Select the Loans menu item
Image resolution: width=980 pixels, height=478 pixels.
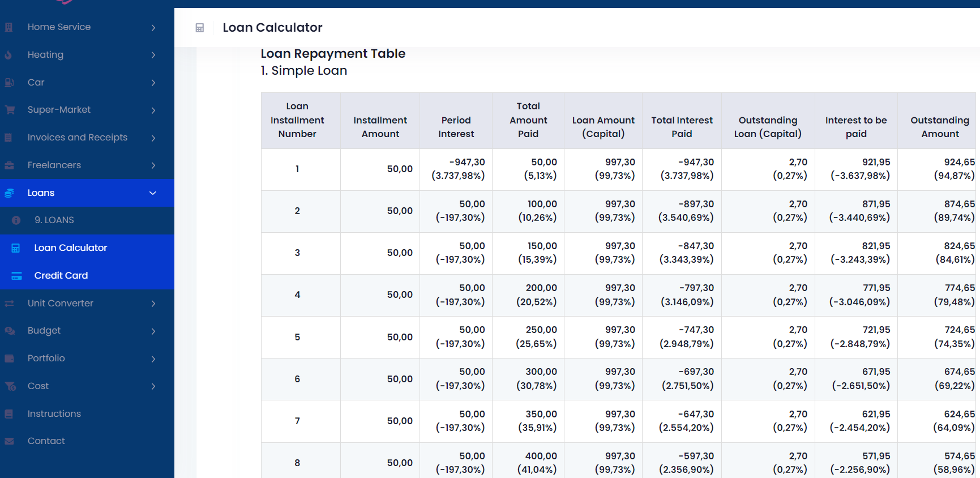click(x=87, y=193)
